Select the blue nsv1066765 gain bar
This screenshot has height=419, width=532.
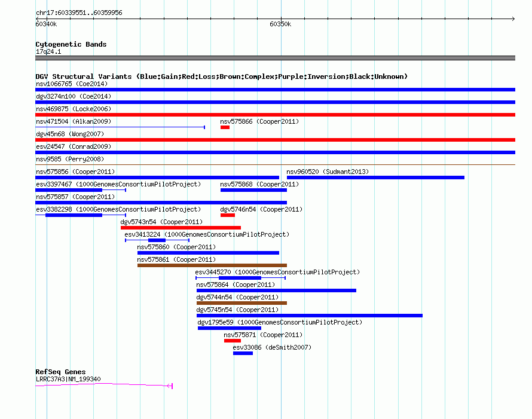pos(275,90)
